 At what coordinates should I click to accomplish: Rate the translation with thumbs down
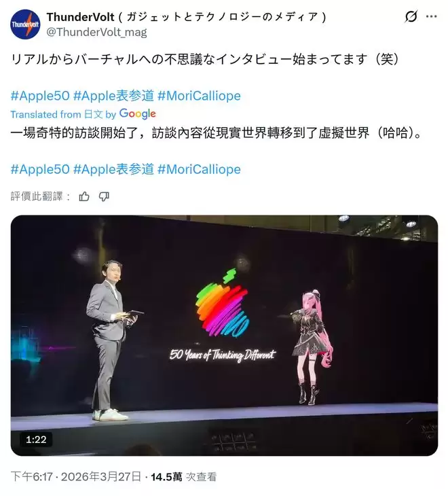pyautogui.click(x=104, y=196)
